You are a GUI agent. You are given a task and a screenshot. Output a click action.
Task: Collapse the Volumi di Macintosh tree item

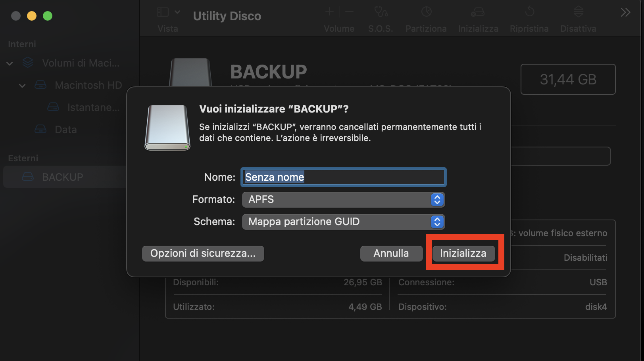point(9,63)
